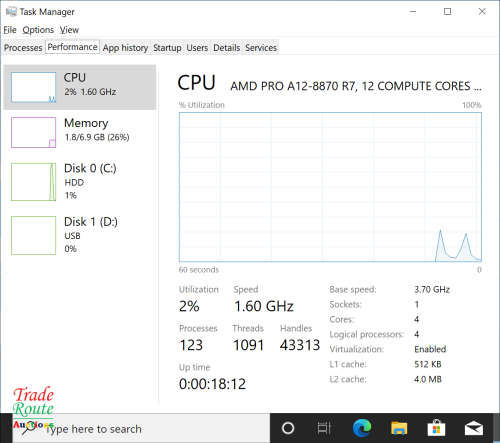This screenshot has width=500, height=443.
Task: Switch to the Processes tab
Action: [23, 48]
